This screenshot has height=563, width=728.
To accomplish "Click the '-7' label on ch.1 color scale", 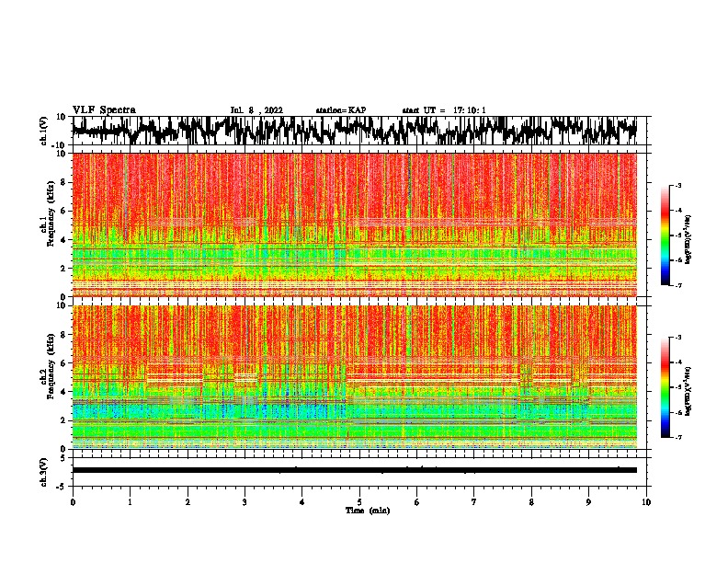I will [x=677, y=285].
